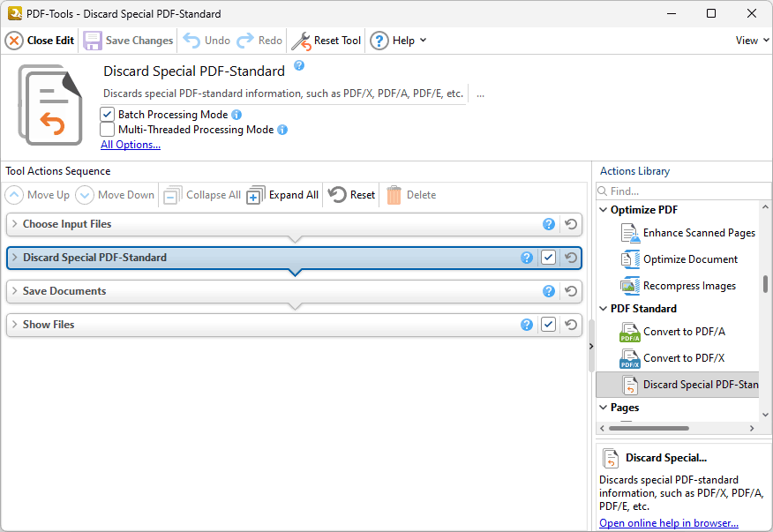Collapse the Optimize PDF category
Viewport: 773px width, 532px height.
point(603,210)
